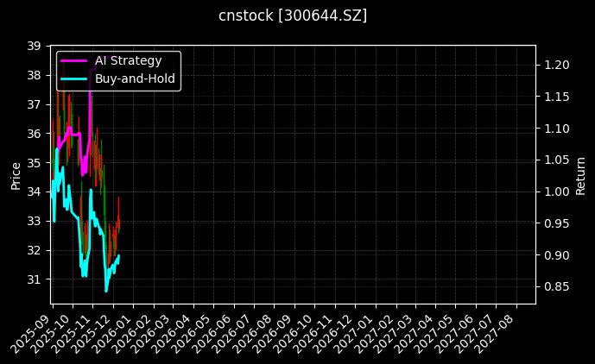This screenshot has width=595, height=364.
Task: Click the return tick label 1.00
Action: point(557,191)
